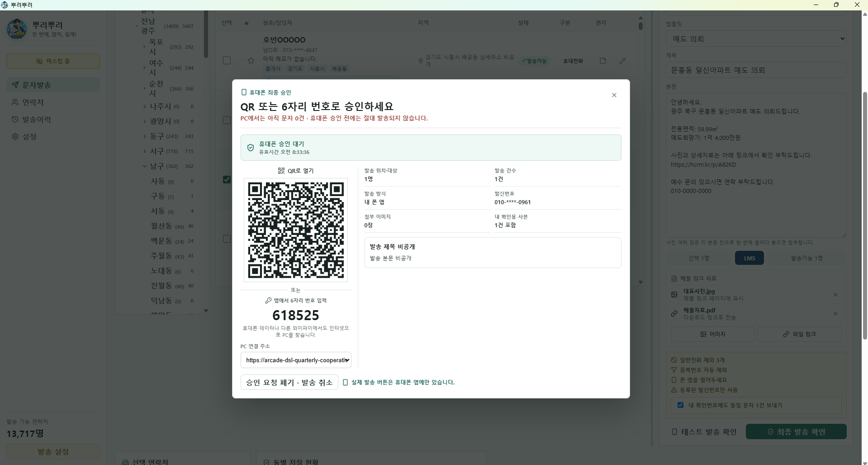Image resolution: width=868 pixels, height=465 pixels.
Task: Click the 시흥시 tag on 호반OOOOO
Action: [317, 69]
